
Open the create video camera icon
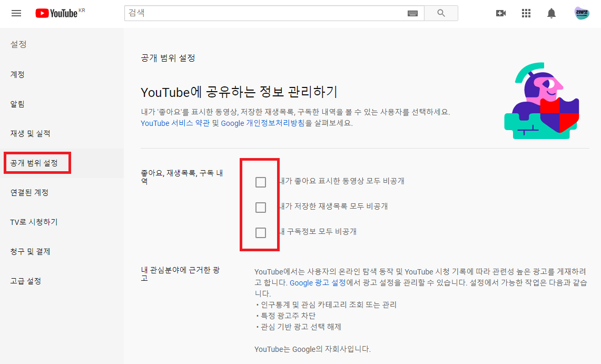tap(500, 13)
